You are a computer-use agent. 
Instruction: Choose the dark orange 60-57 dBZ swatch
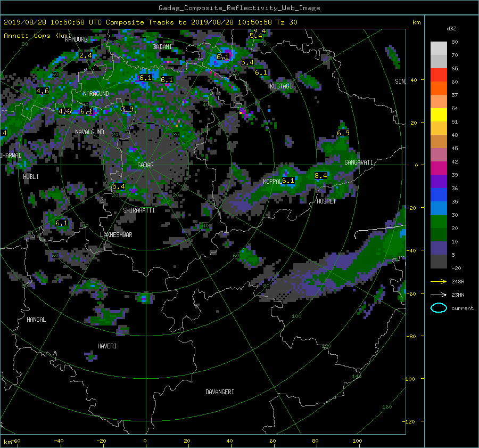439,88
